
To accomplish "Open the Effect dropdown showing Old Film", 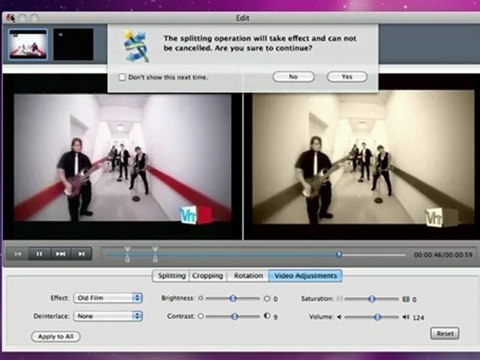I will (108, 298).
